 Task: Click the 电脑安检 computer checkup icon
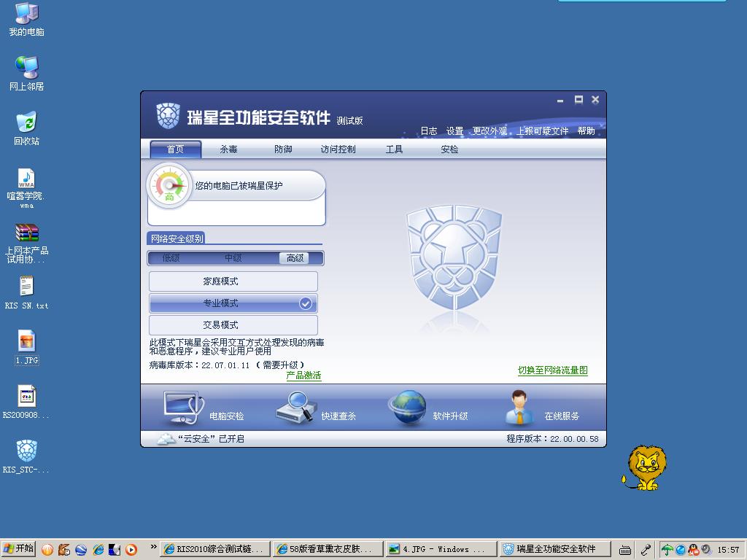pyautogui.click(x=183, y=408)
